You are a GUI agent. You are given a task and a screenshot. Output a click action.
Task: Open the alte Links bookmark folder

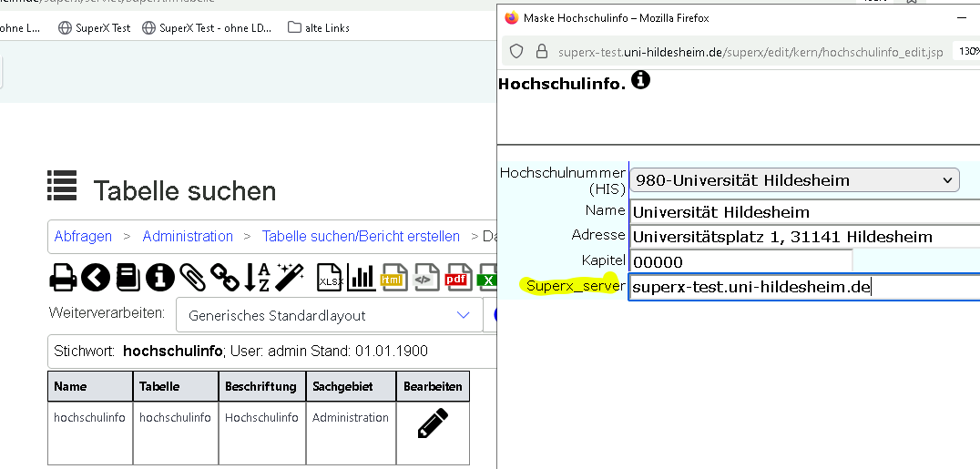pos(319,27)
